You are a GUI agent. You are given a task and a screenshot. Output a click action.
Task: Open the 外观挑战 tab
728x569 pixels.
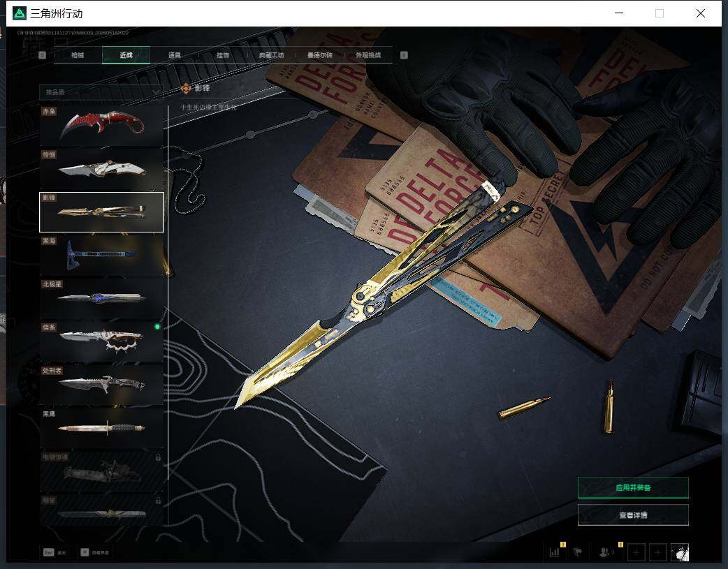(x=368, y=55)
